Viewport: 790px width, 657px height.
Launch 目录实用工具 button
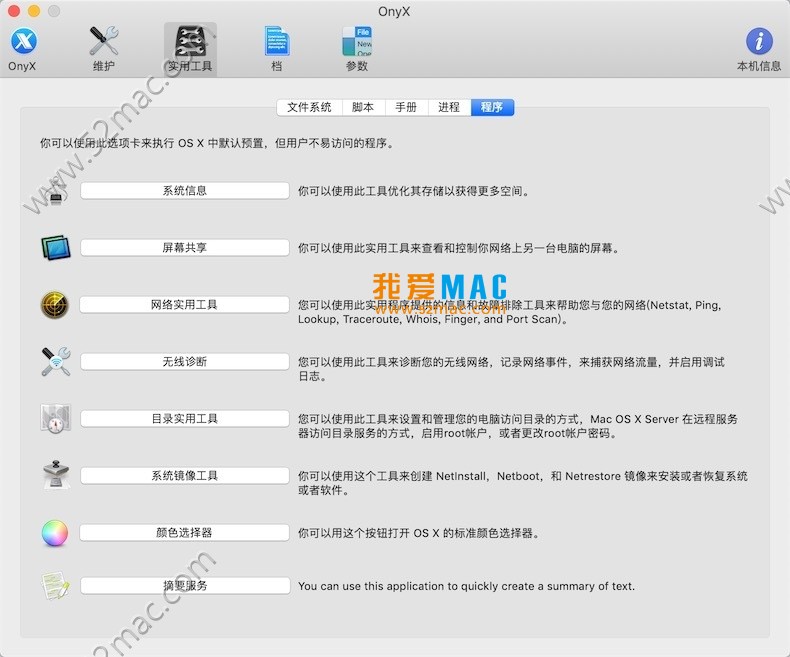pos(185,419)
